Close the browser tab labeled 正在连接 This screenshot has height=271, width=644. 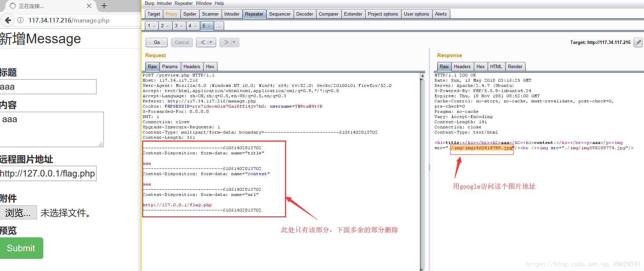[x=89, y=6]
